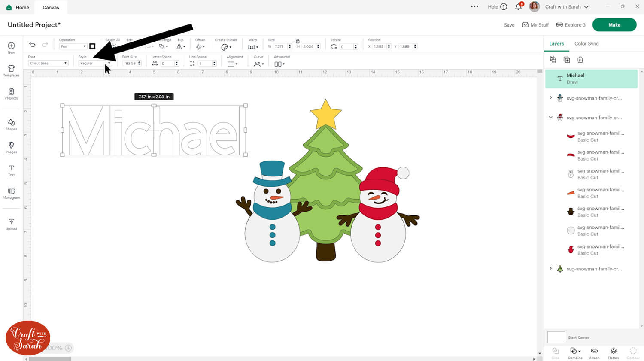
Task: Select the Text tool in the sidebar
Action: tap(11, 170)
